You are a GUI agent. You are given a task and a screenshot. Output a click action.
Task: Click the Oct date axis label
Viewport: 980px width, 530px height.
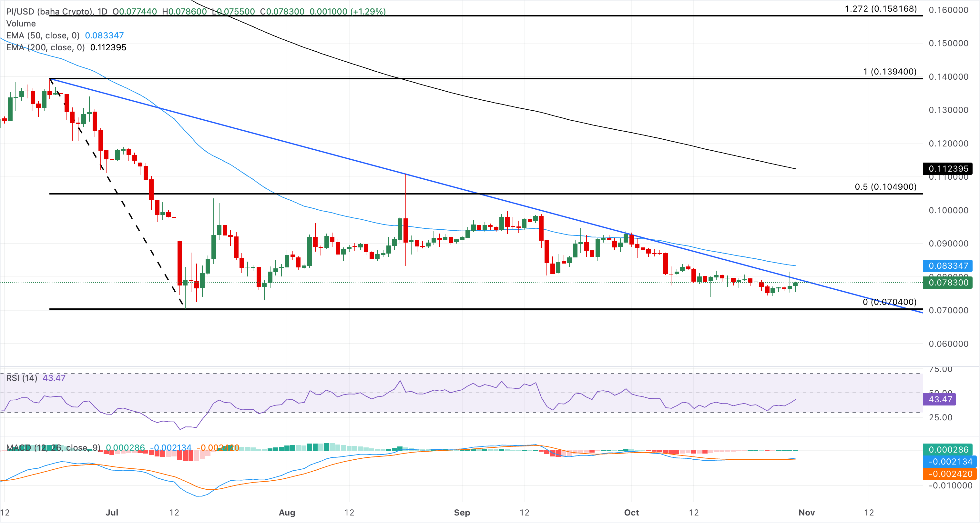tap(631, 513)
